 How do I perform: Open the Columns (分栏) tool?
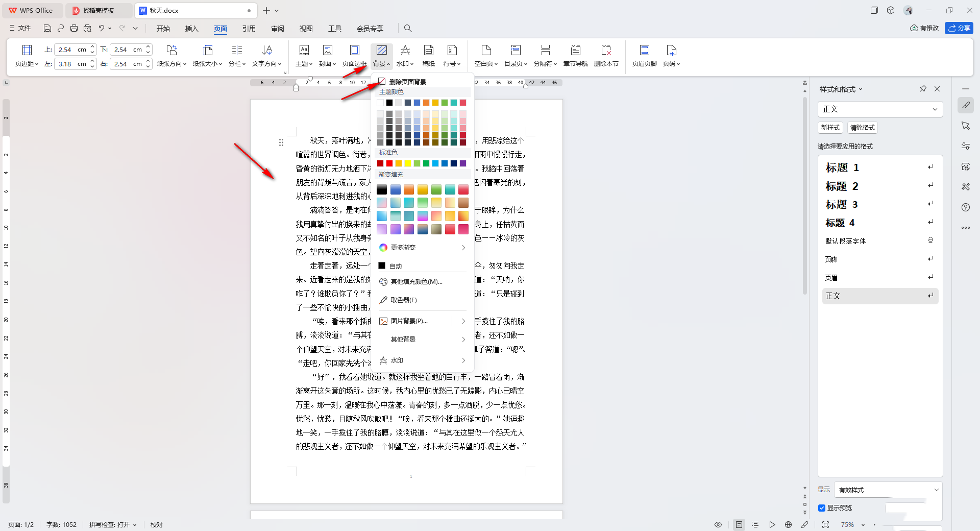[237, 56]
